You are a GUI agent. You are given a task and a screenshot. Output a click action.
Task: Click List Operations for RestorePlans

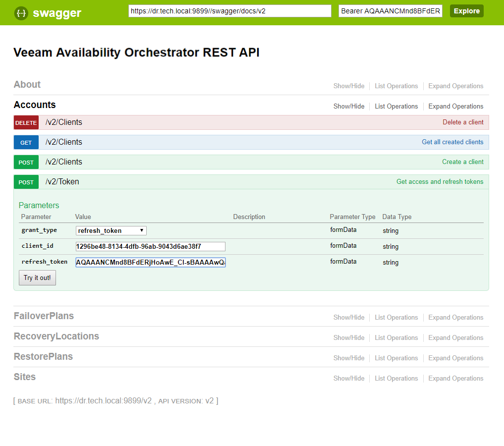click(x=396, y=358)
